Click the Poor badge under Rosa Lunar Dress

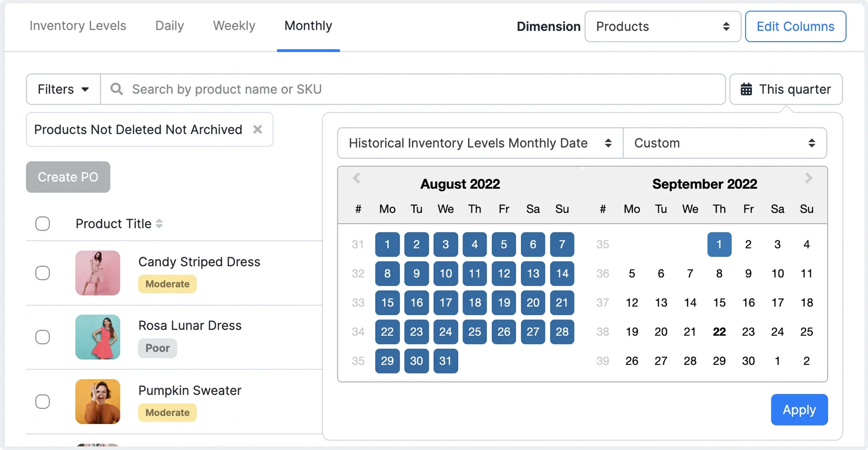157,348
